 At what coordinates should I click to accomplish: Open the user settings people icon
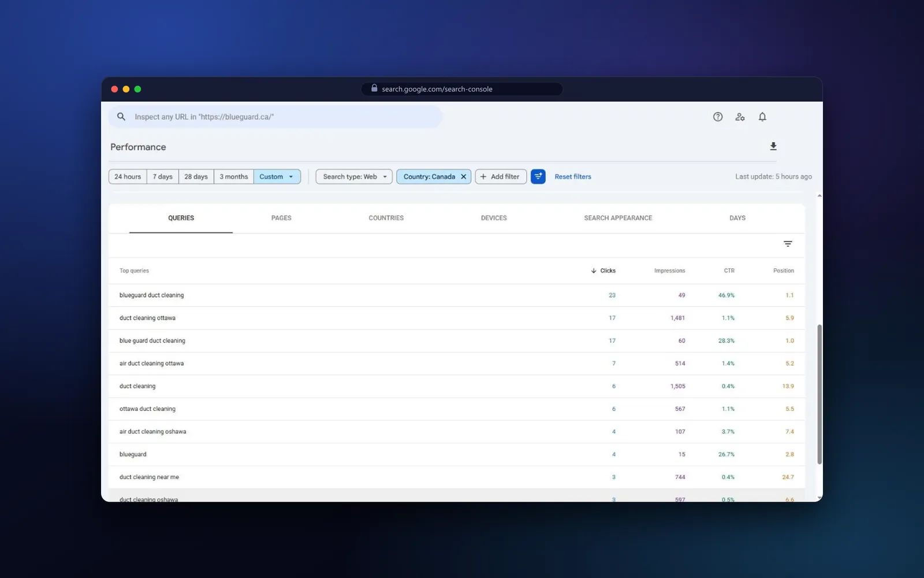coord(740,117)
